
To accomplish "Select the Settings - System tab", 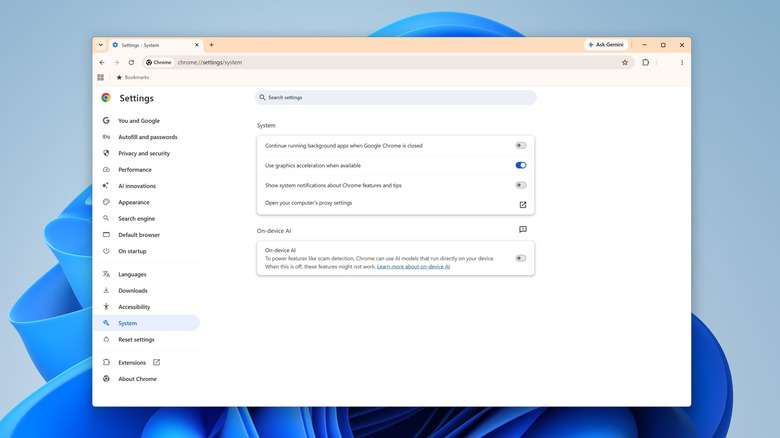I will 155,45.
